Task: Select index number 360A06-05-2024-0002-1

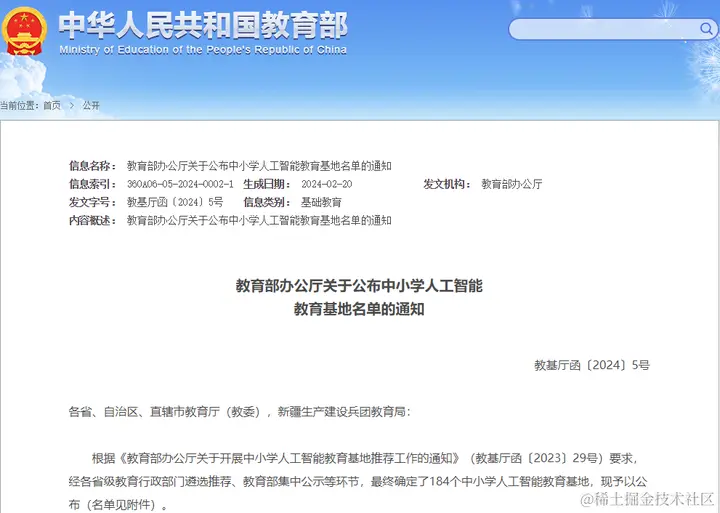Action: tap(180, 184)
